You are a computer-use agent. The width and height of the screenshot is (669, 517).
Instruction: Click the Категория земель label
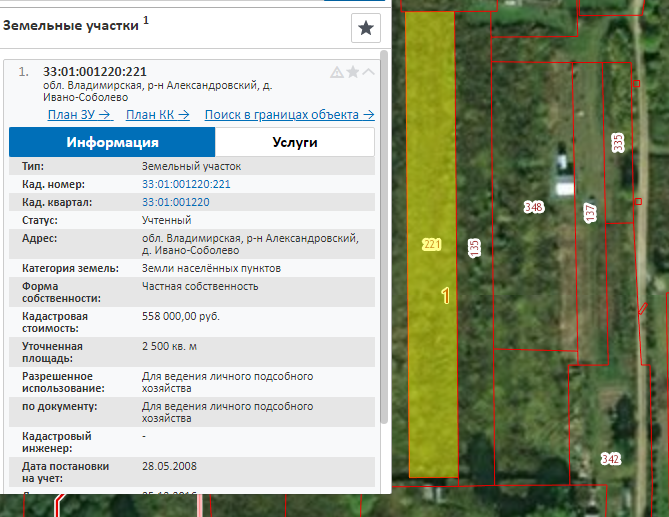click(70, 268)
